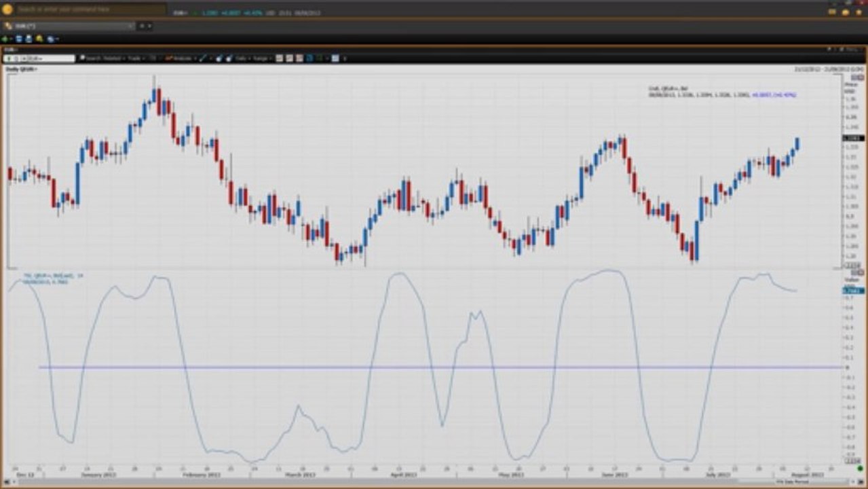
Task: Click the highlighted indicator value label 0.7041
Action: [x=852, y=291]
